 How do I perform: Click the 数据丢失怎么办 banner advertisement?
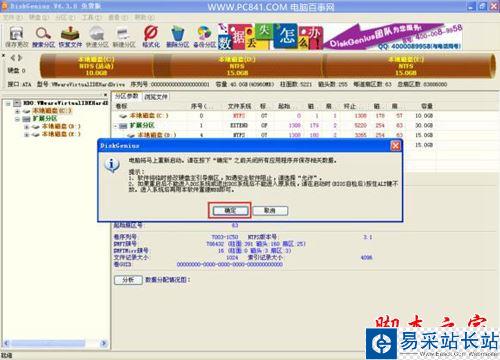tap(270, 37)
